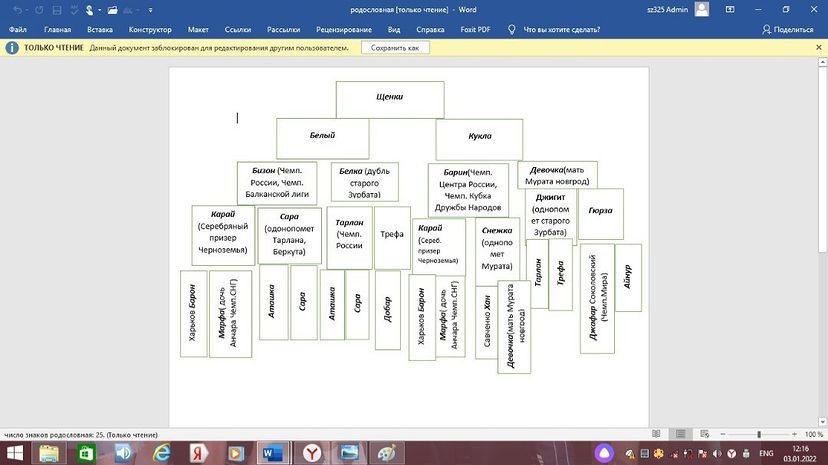Open the Конструктор ribbon tab
Image resolution: width=828 pixels, height=465 pixels.
[150, 30]
